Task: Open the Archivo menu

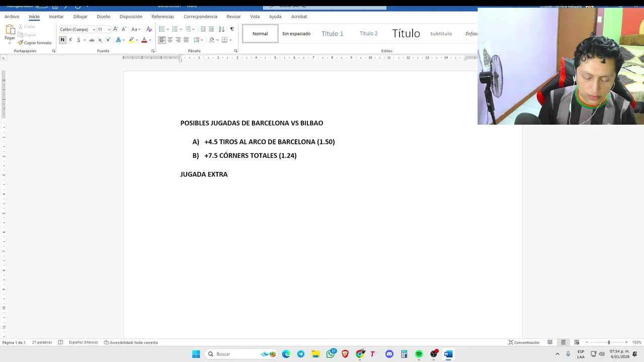Action: click(x=12, y=17)
